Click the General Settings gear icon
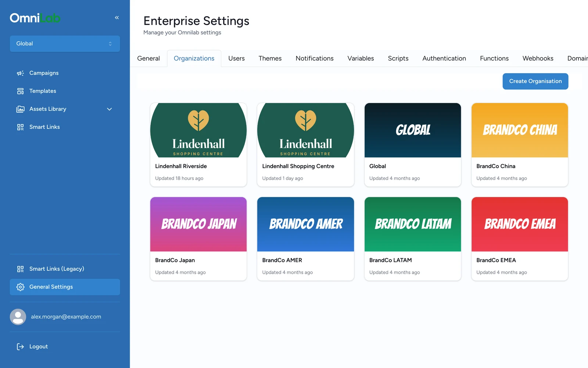This screenshot has height=368, width=588. 20,287
